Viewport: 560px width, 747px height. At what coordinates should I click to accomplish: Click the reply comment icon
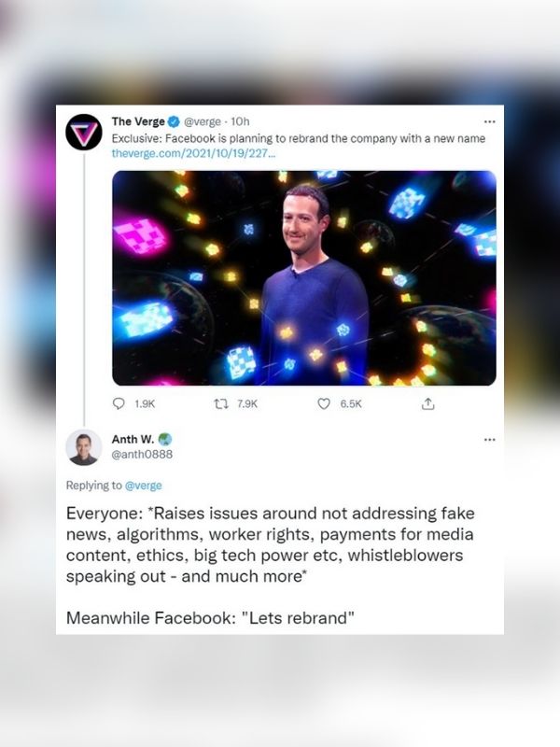click(x=119, y=404)
